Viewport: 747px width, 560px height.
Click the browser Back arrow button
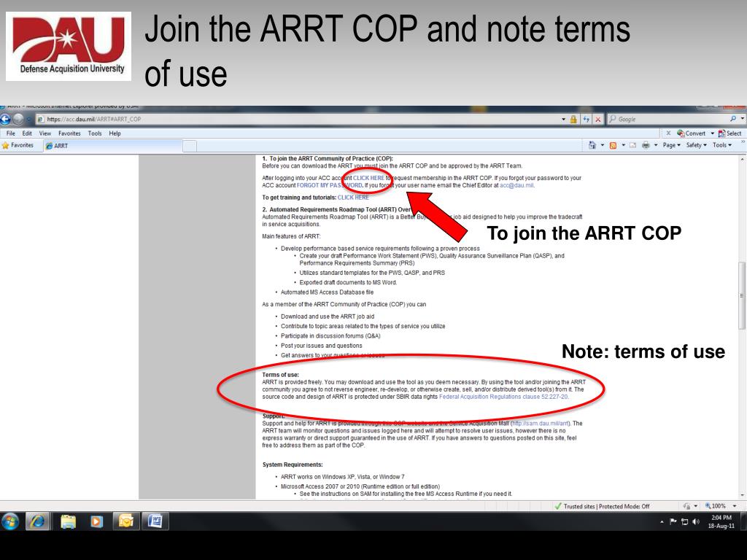click(5, 119)
